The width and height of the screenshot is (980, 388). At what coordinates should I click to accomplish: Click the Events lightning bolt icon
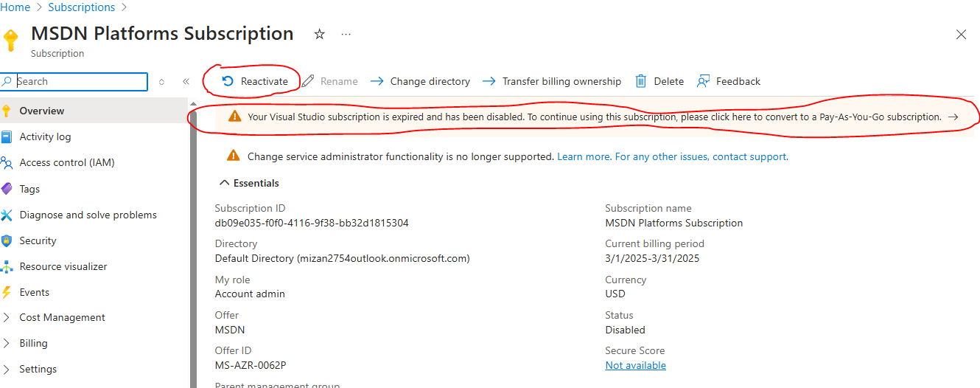click(x=7, y=292)
